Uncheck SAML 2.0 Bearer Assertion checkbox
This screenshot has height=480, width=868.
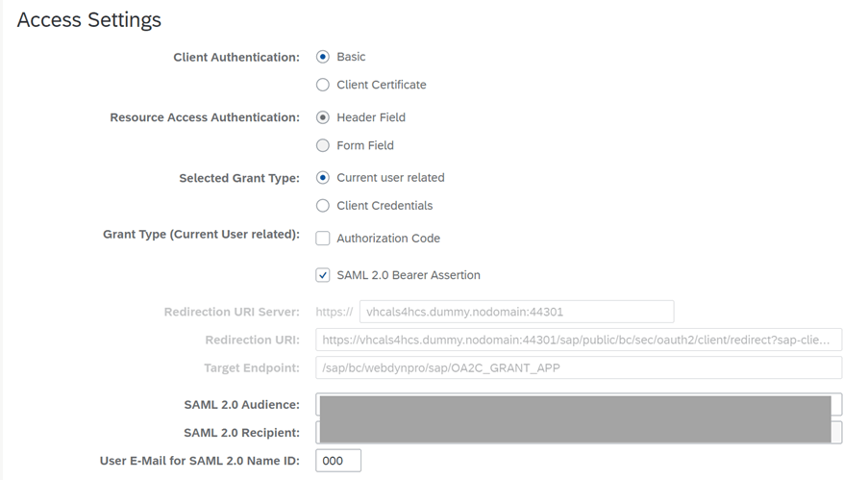[323, 275]
